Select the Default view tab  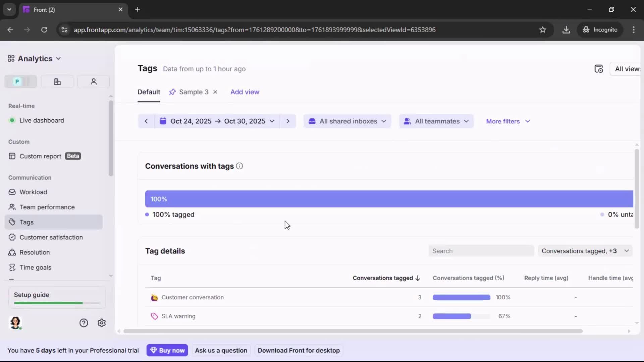click(149, 92)
